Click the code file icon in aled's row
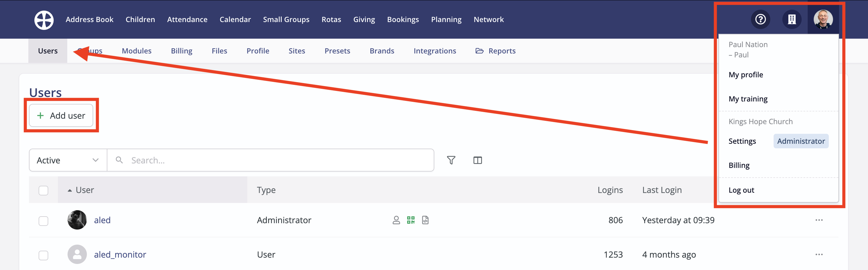Image resolution: width=868 pixels, height=270 pixels. pyautogui.click(x=425, y=220)
